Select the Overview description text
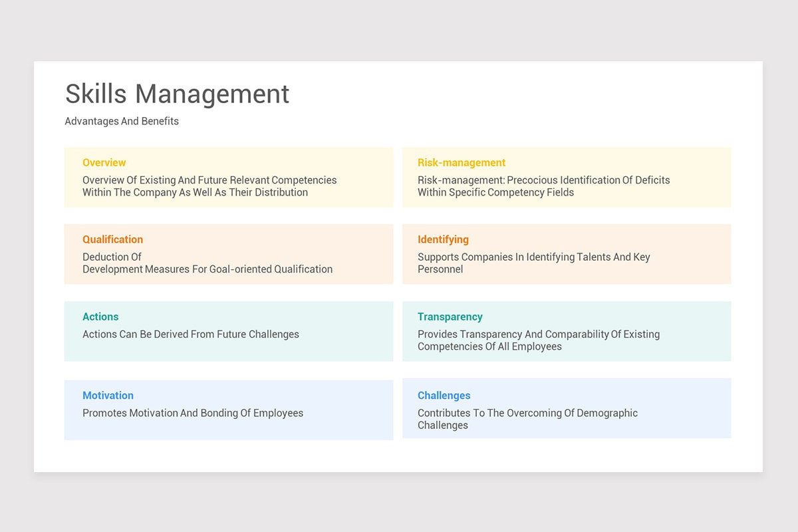Viewport: 798px width, 532px height. click(x=209, y=186)
